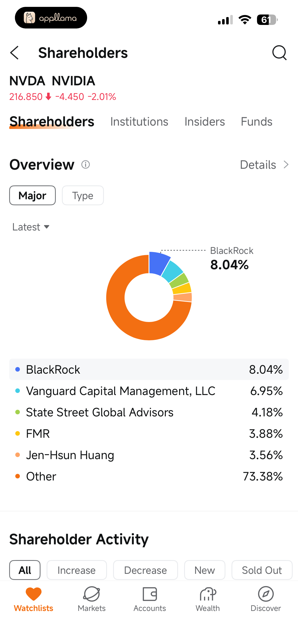
Task: Filter activity by Increase
Action: coord(77,570)
